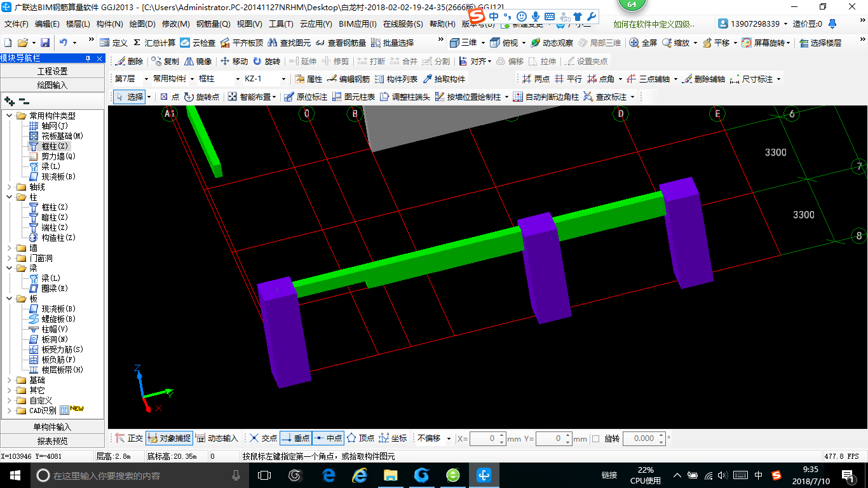
Task: Check the 旋转 rotation checkbox
Action: coord(595,438)
